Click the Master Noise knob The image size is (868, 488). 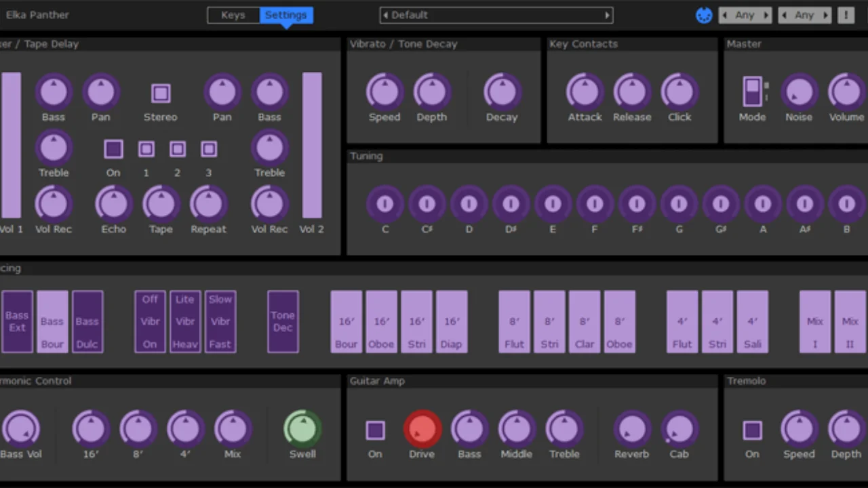[799, 91]
